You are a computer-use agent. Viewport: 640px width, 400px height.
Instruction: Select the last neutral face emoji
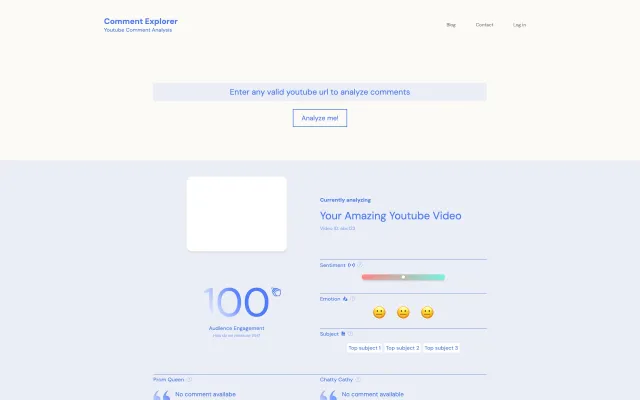(427, 312)
